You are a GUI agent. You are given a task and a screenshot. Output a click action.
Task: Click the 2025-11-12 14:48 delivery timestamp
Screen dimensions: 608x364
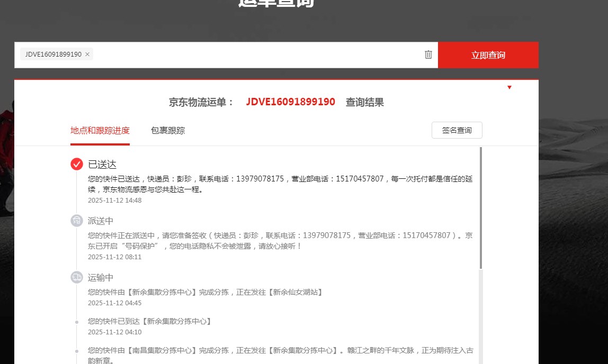(114, 201)
